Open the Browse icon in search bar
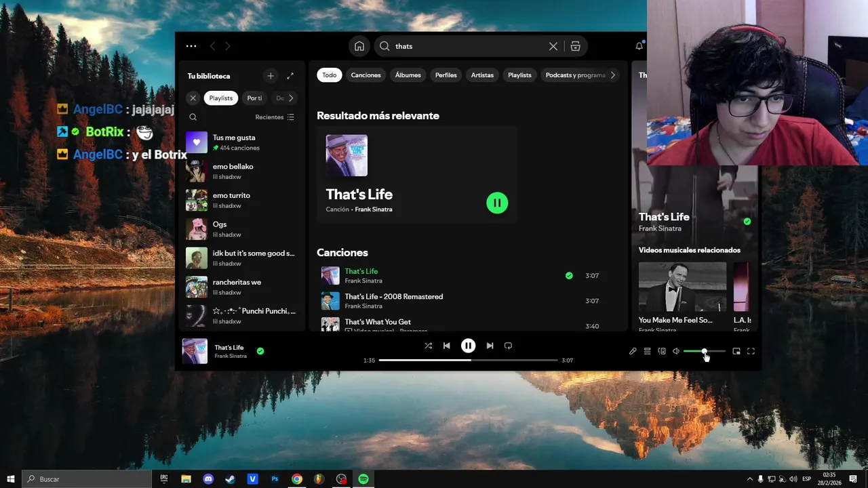This screenshot has width=868, height=488. click(x=575, y=46)
